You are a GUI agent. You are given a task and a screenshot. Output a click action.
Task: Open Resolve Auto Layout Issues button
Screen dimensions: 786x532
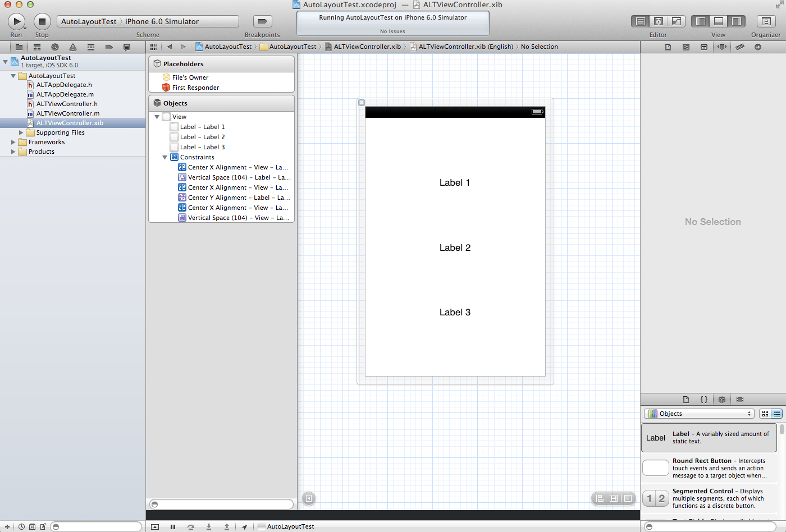628,498
